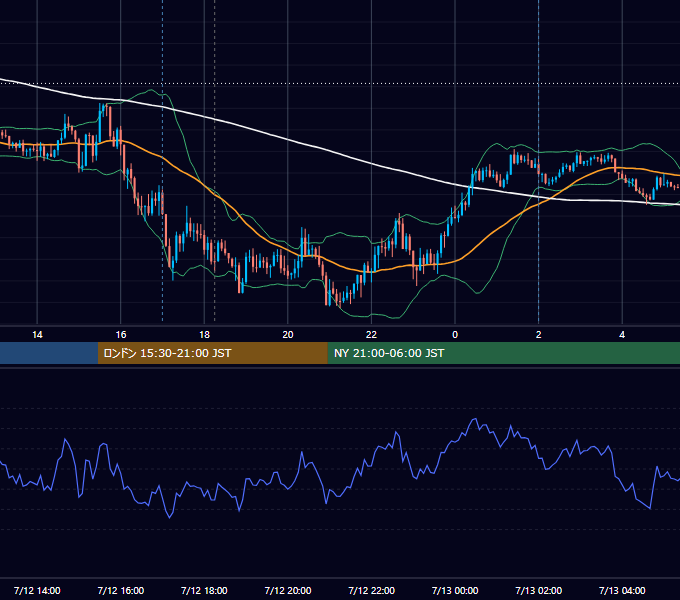Image resolution: width=680 pixels, height=600 pixels.
Task: Click the 2 hour label on upper axis
Action: click(538, 335)
